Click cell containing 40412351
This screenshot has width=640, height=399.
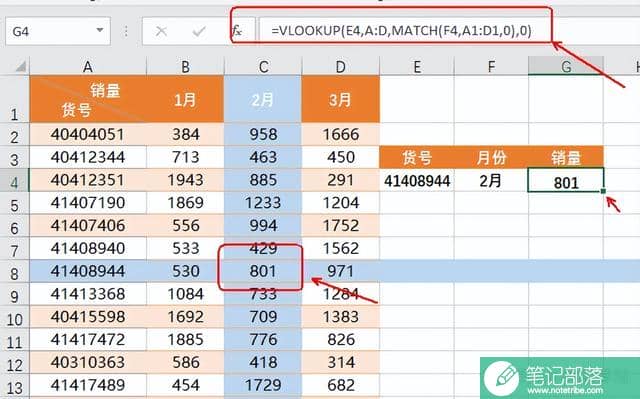pyautogui.click(x=88, y=180)
